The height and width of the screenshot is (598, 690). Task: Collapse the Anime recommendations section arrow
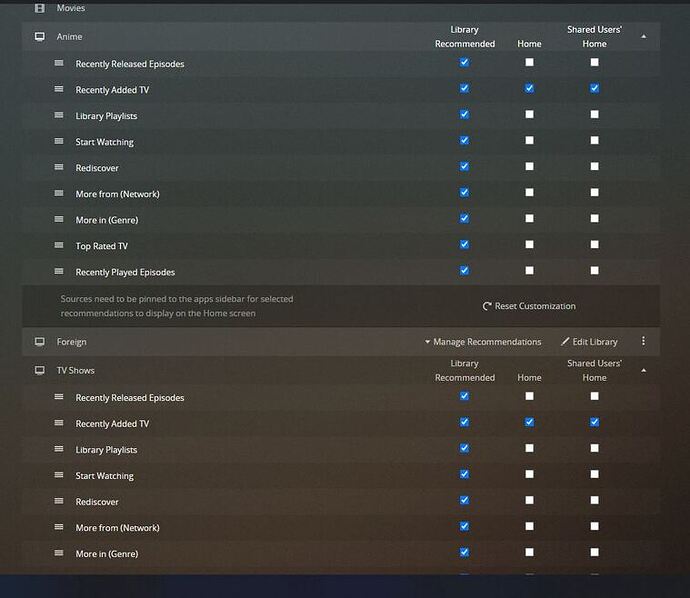pos(643,37)
